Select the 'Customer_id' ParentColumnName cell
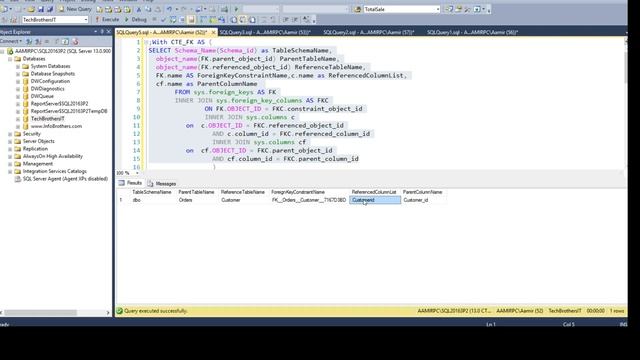Viewport: 640px width, 360px height. click(x=423, y=200)
